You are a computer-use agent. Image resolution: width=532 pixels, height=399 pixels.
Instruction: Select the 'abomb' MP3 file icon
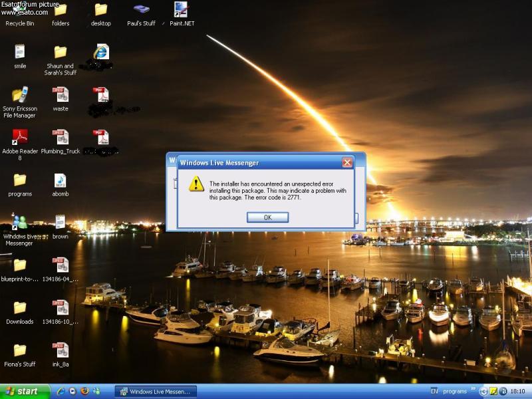click(61, 185)
